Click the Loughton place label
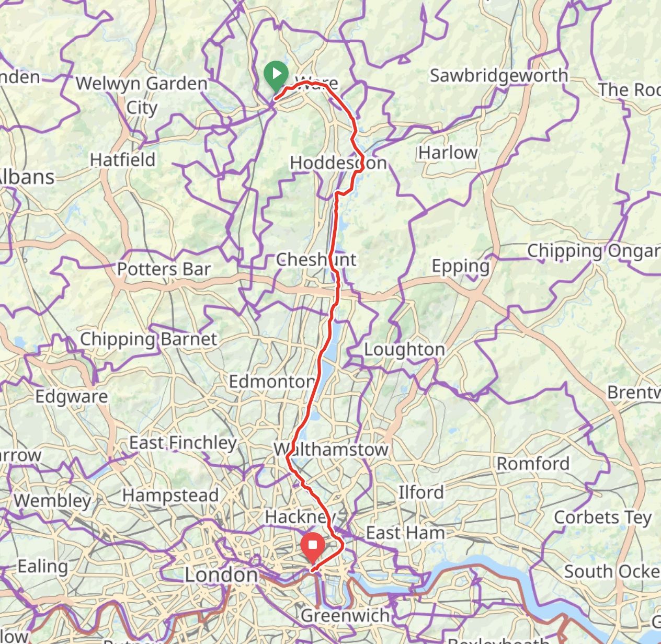Image resolution: width=661 pixels, height=644 pixels. point(404,349)
